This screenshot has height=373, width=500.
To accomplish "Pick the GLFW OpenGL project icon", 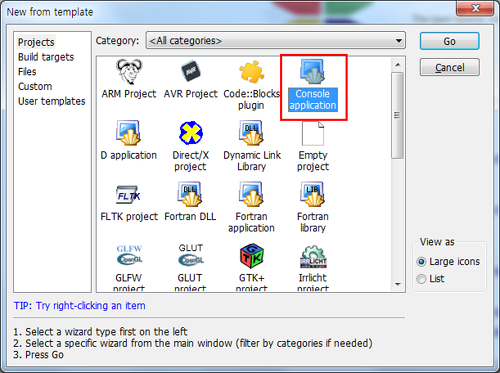I will [x=129, y=255].
